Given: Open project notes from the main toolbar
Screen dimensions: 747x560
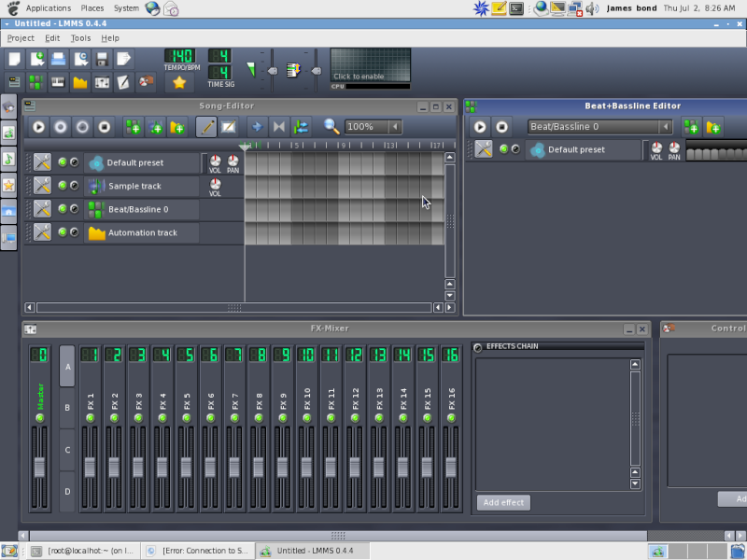Looking at the screenshot, I should click(x=123, y=82).
